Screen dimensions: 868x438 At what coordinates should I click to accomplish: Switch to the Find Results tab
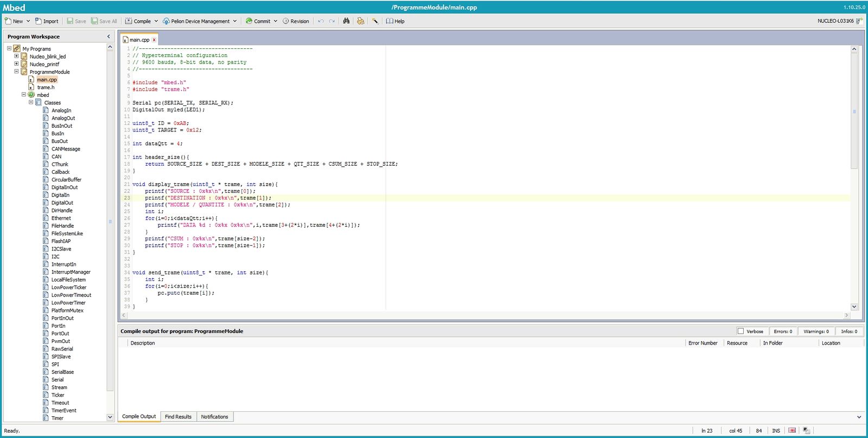click(178, 417)
